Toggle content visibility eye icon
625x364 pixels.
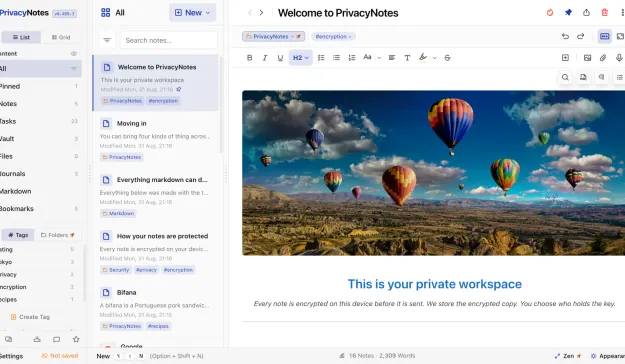[x=74, y=53]
